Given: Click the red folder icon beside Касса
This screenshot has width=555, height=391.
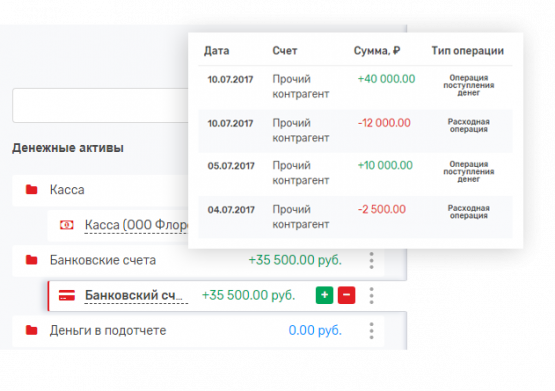Looking at the screenshot, I should point(32,190).
